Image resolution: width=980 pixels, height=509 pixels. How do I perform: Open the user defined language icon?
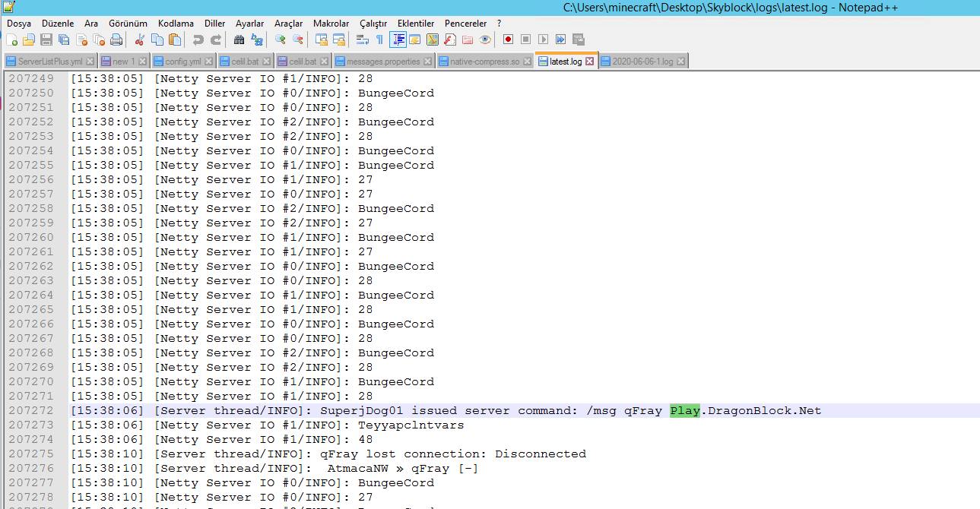point(415,40)
